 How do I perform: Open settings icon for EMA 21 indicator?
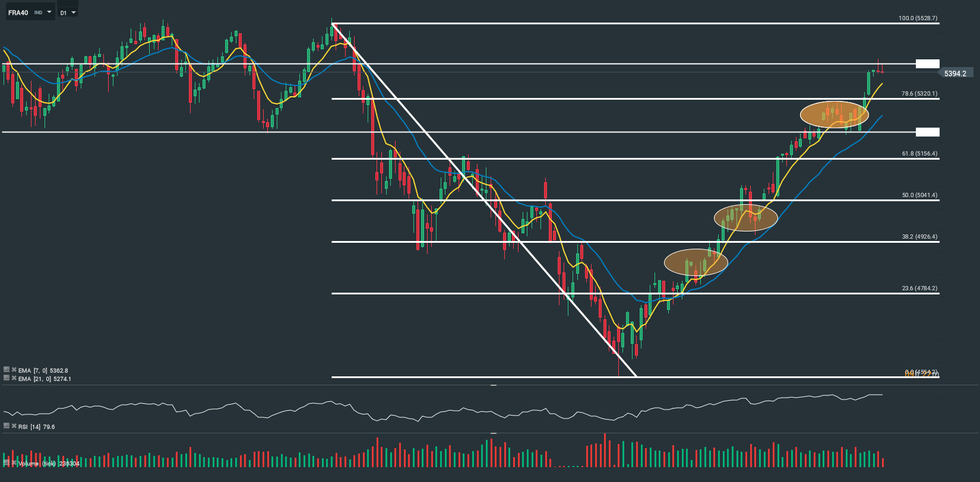tap(7, 378)
